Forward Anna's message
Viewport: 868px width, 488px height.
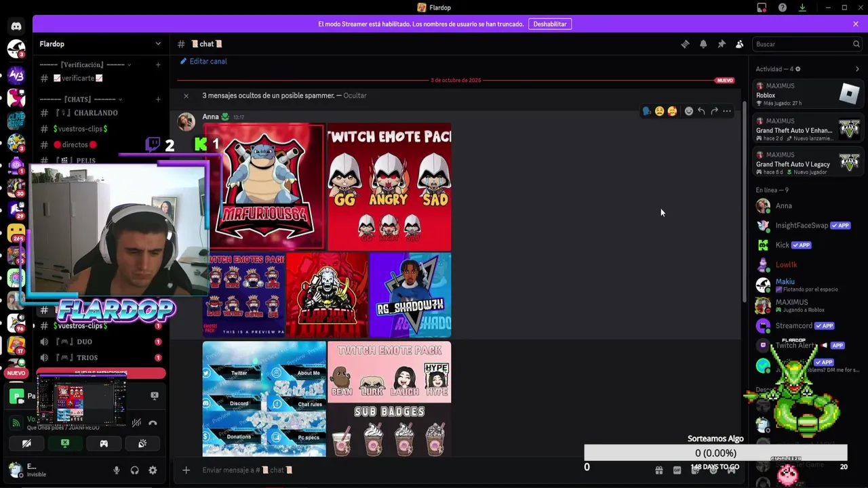(714, 111)
